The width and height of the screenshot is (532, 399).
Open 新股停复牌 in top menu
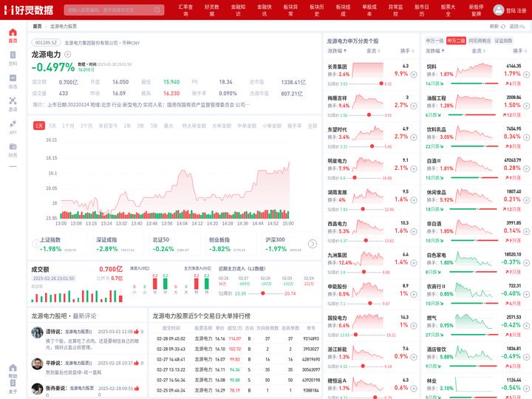click(x=477, y=10)
